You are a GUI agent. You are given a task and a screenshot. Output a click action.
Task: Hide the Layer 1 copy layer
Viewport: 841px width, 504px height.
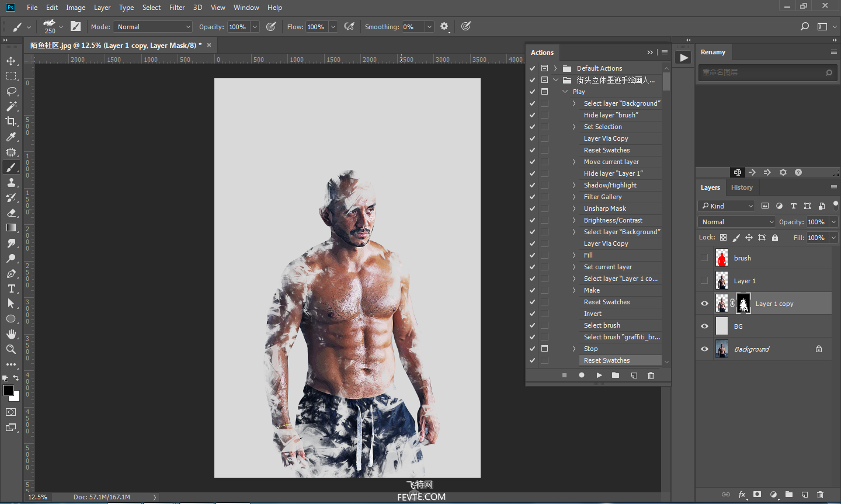point(704,304)
